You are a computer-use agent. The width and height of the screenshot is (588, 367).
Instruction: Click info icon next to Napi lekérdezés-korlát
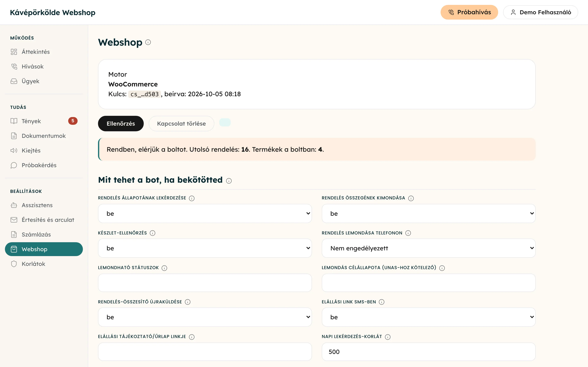pos(388,337)
